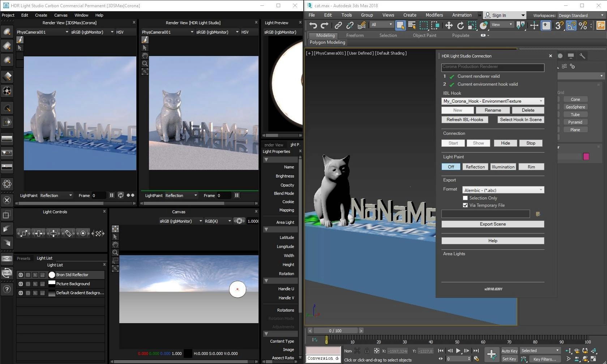607x364 pixels.
Task: Click Refresh IBL-Hooks button
Action: (x=465, y=120)
